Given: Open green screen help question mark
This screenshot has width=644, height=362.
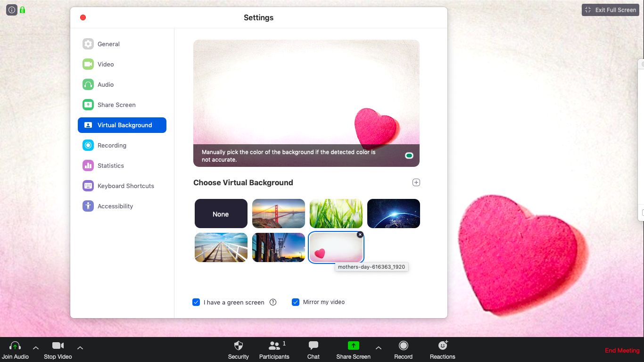Looking at the screenshot, I should (x=273, y=302).
